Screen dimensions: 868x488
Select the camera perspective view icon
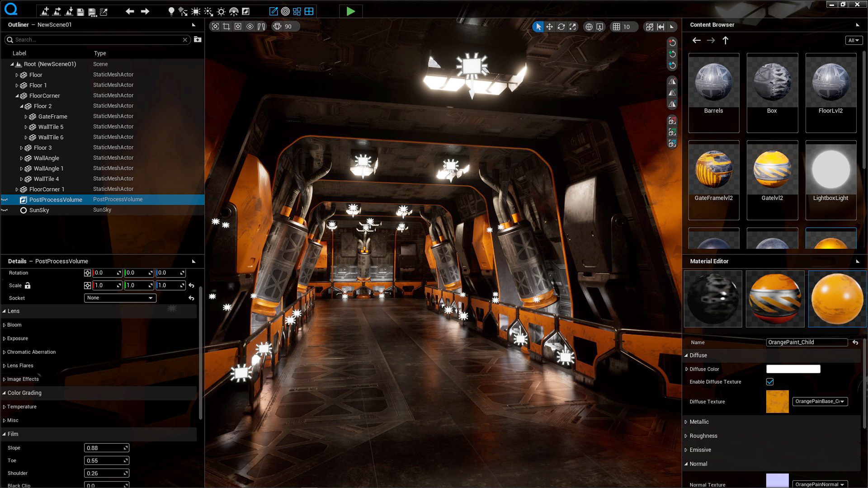(277, 26)
